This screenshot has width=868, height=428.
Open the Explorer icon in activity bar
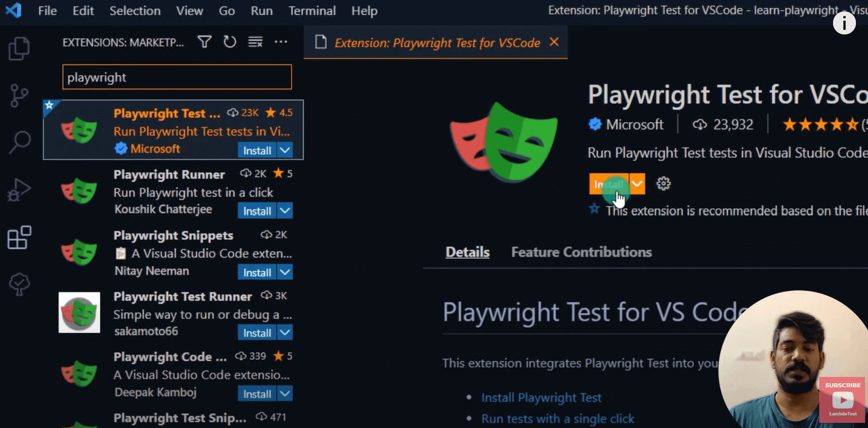19,49
